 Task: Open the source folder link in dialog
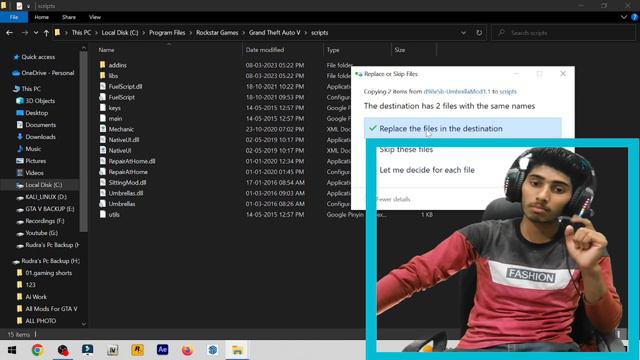[457, 91]
